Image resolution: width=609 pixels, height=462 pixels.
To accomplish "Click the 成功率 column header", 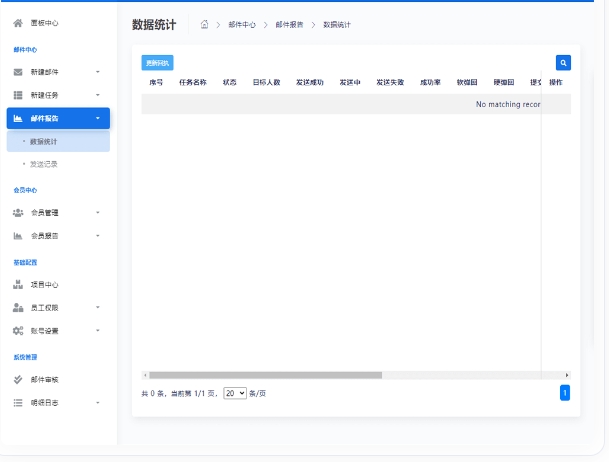I will click(x=430, y=82).
